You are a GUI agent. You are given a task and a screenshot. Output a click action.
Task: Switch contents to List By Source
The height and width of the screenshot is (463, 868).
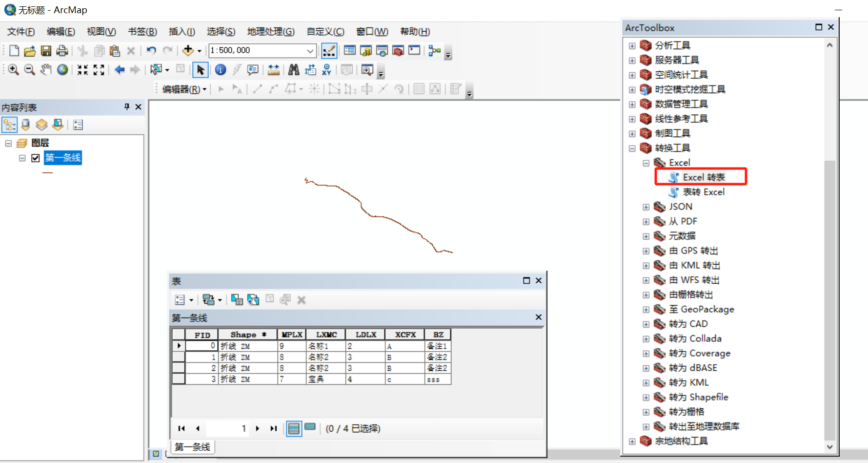pos(26,125)
